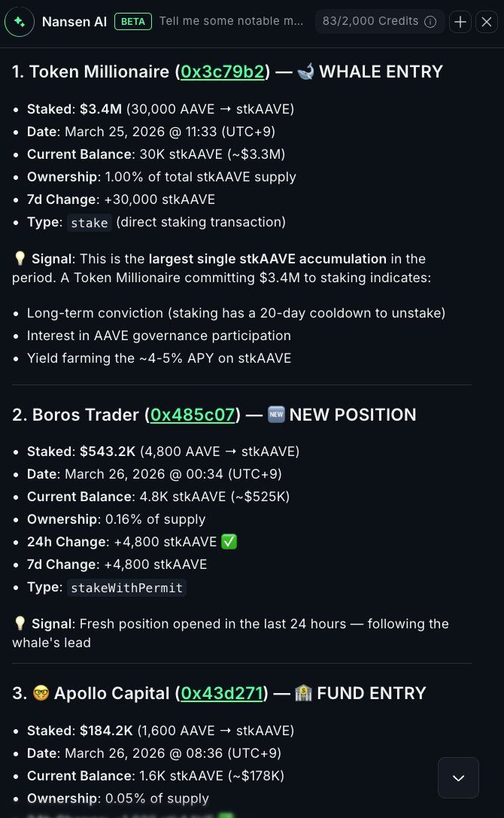This screenshot has width=504, height=818.
Task: Click the "Tell me some notable m..." conversation title
Action: (x=232, y=22)
